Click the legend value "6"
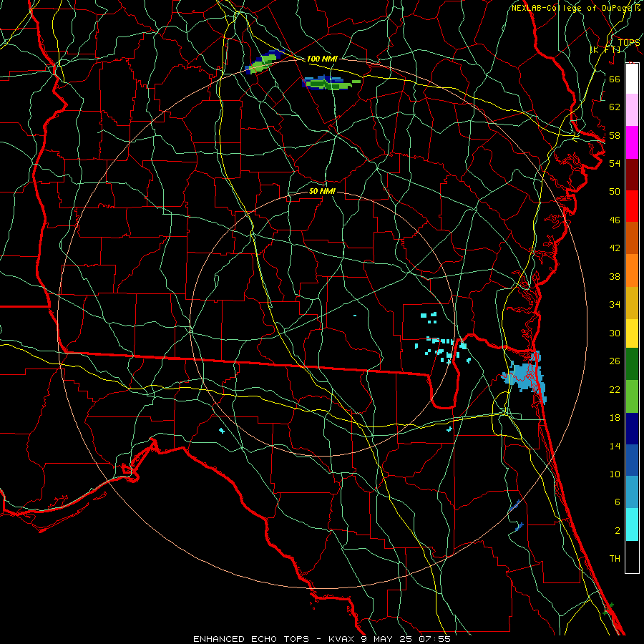The height and width of the screenshot is (644, 644). coord(618,502)
